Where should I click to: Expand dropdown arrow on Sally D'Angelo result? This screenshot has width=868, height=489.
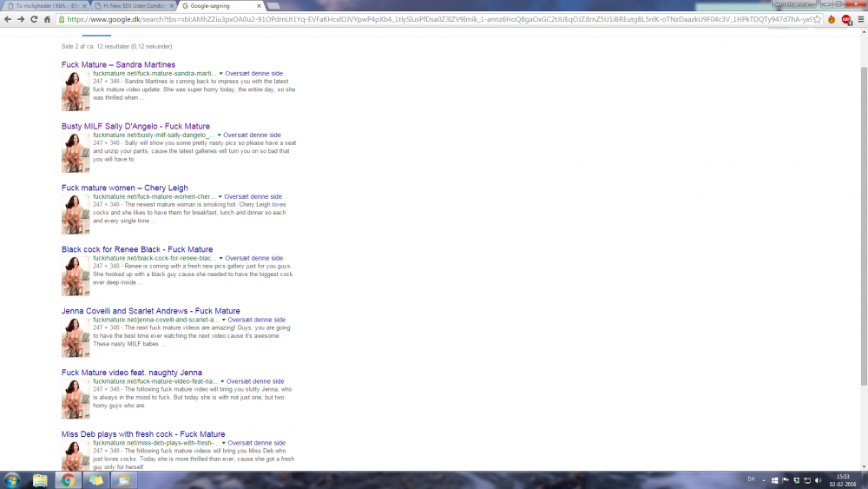220,135
